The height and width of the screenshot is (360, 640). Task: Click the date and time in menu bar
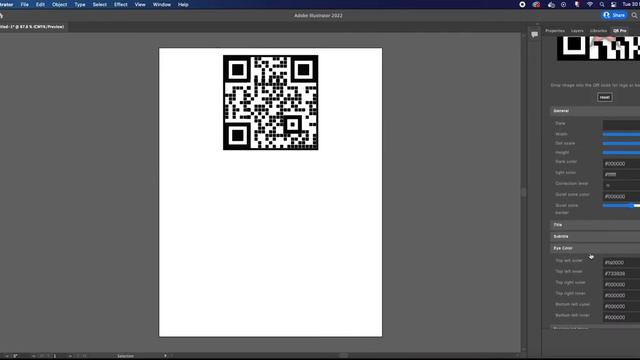pyautogui.click(x=631, y=4)
